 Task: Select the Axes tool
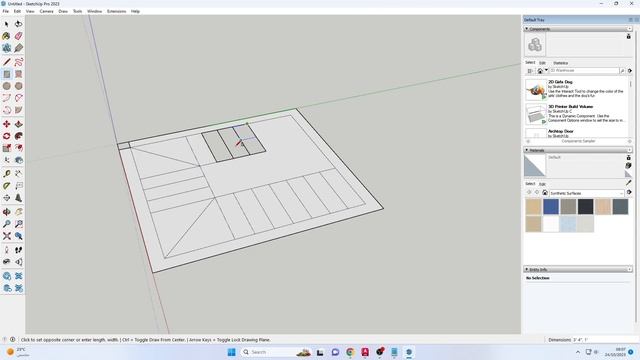click(x=7, y=198)
